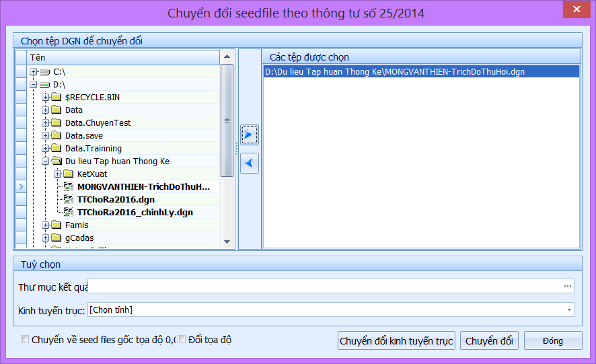Toggle the 'Đổi tọa độ' checkbox
596x364 pixels.
coord(182,340)
